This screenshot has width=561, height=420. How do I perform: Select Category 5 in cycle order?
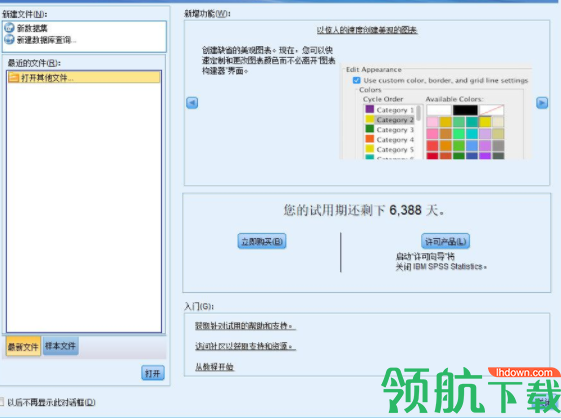[x=389, y=150]
